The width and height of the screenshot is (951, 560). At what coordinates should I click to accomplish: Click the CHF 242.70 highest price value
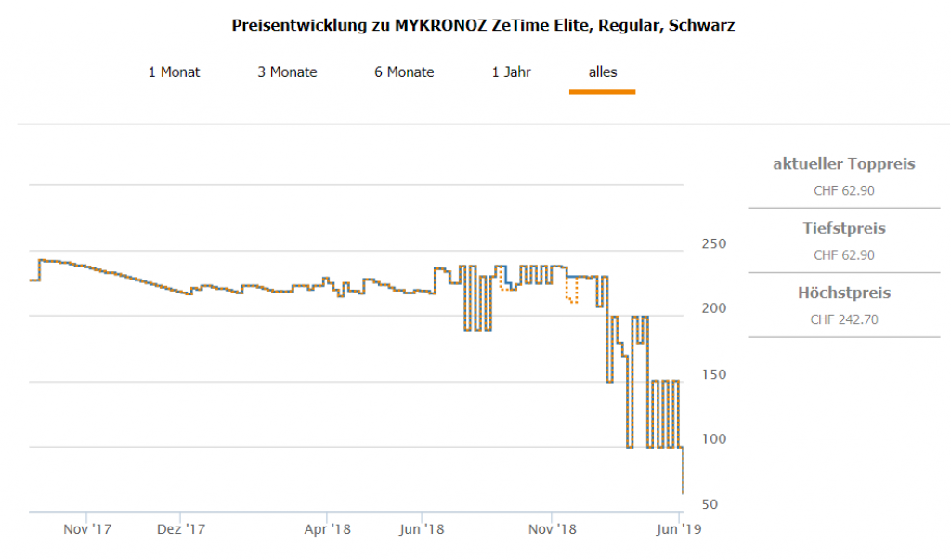pyautogui.click(x=843, y=319)
